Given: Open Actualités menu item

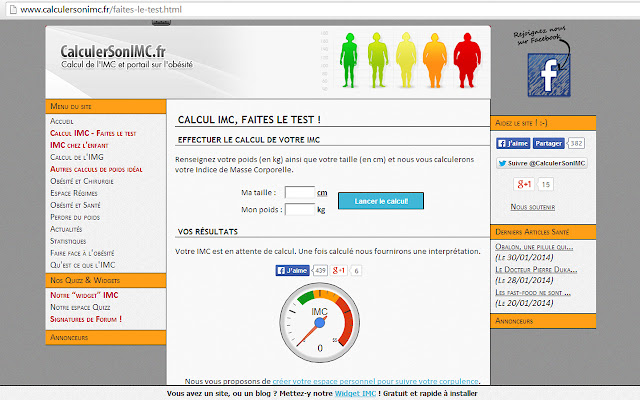Looking at the screenshot, I should pos(66,229).
